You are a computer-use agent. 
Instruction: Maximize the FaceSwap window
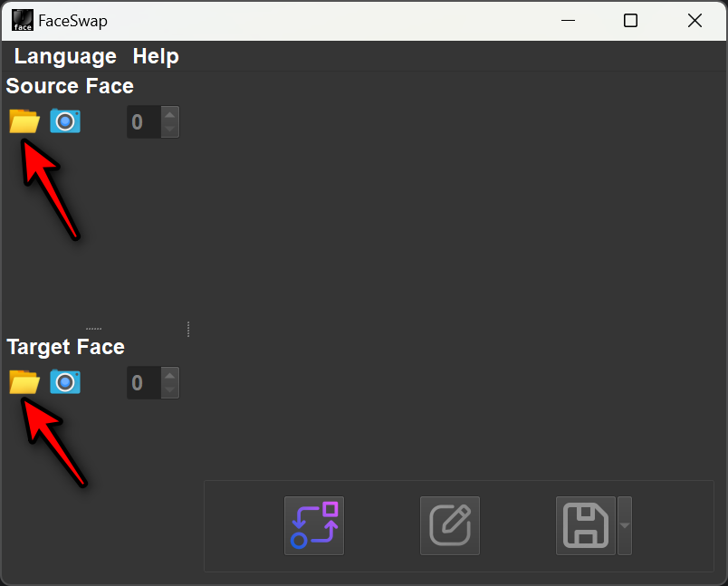tap(630, 21)
